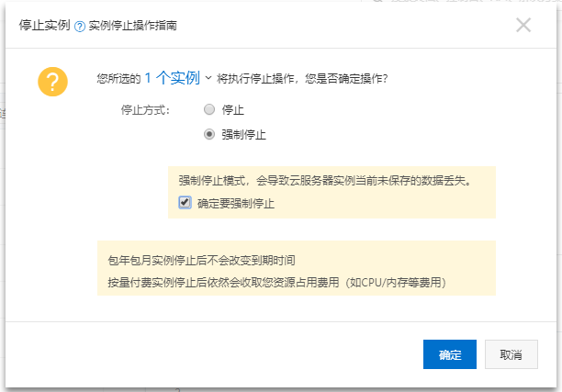
Task: Click the blue 1 个实例 link
Action: tap(172, 78)
